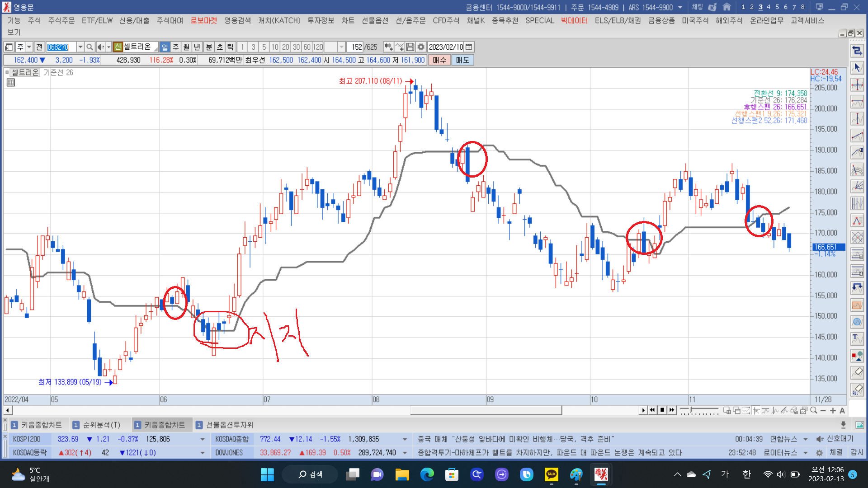Toggle the daily (일) period button
Image resolution: width=868 pixels, height=488 pixels.
click(x=165, y=47)
